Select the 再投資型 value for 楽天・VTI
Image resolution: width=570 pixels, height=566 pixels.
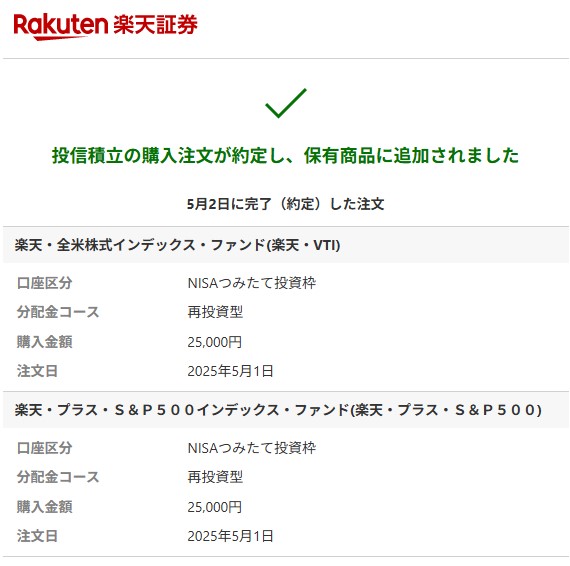pos(215,312)
